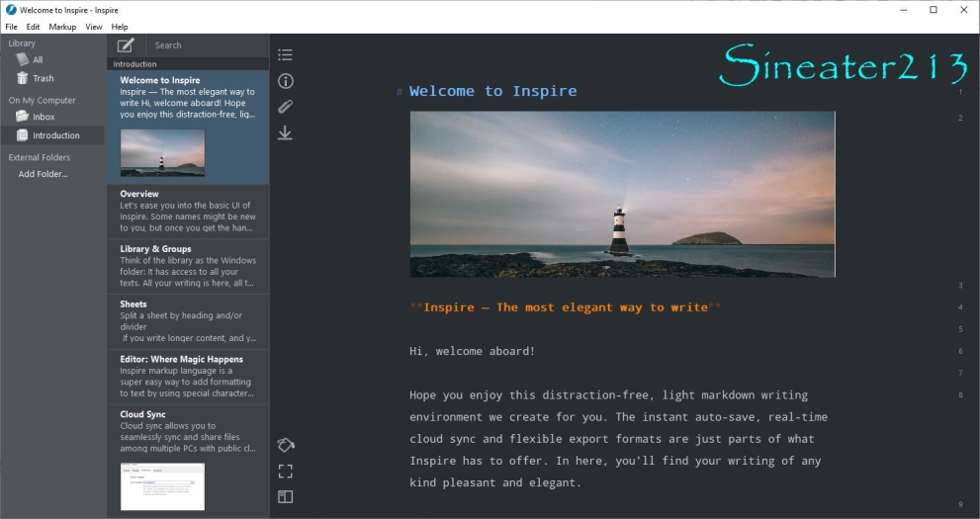Open the Sheets sheet entry
Viewport: 980px width, 519px height.
188,321
